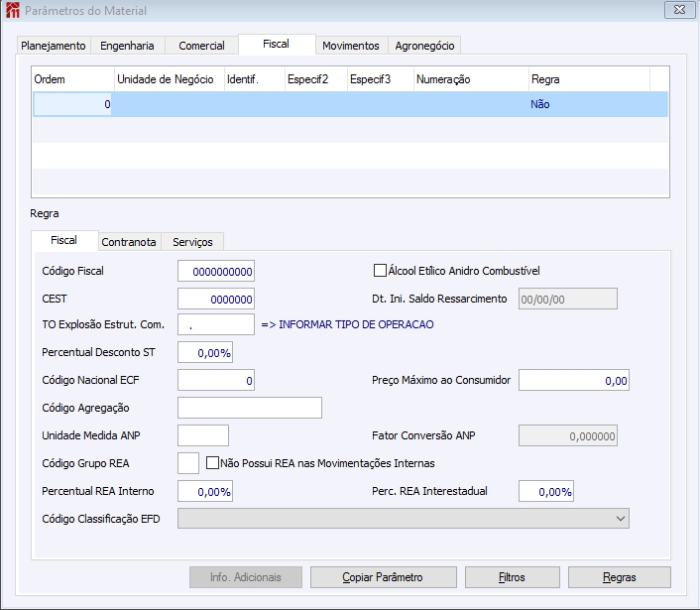
Task: Open the Engenharia tab
Action: click(x=127, y=46)
